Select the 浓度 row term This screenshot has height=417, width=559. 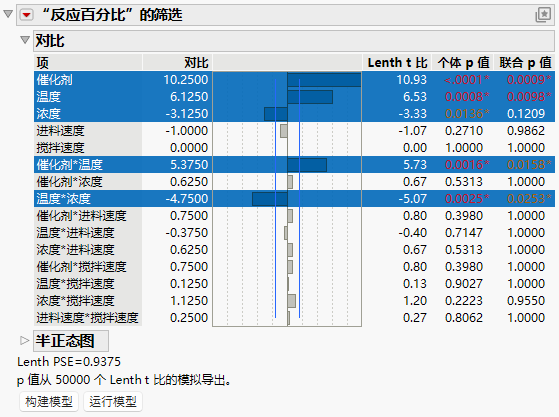(48, 114)
